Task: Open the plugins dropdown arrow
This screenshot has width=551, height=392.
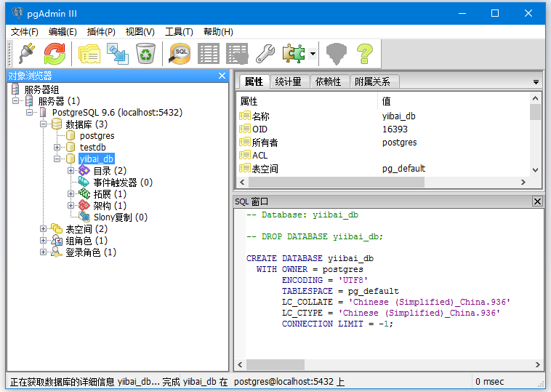Action: tap(313, 54)
